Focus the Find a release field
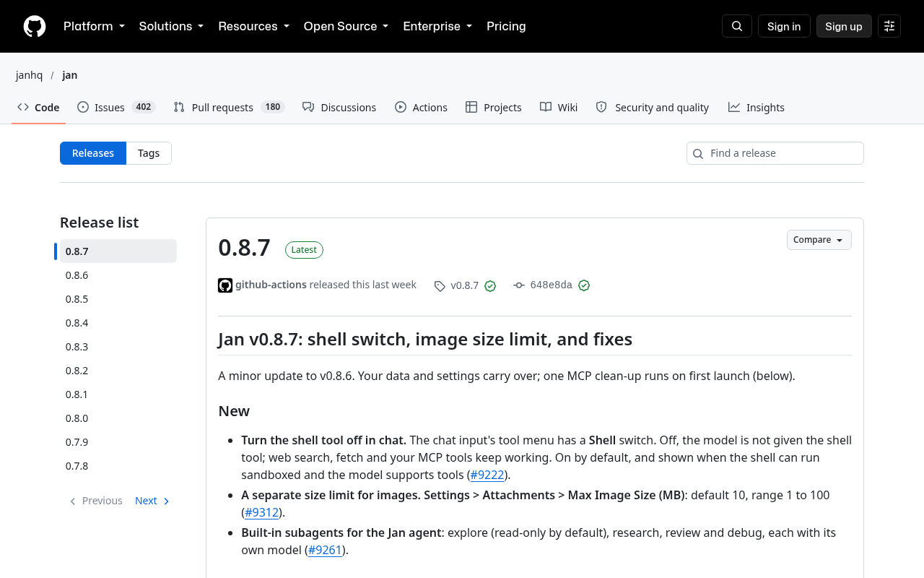Screen dimensions: 924x578 click(775, 153)
